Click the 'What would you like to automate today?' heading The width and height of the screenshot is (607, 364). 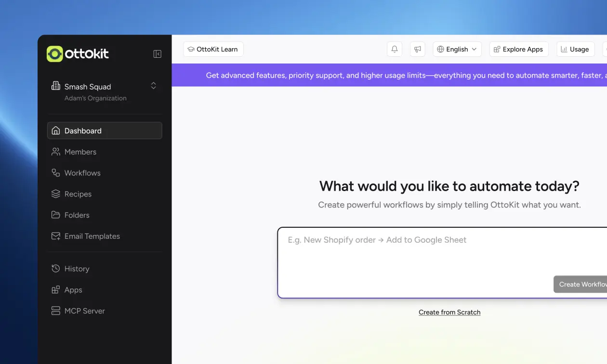coord(449,186)
